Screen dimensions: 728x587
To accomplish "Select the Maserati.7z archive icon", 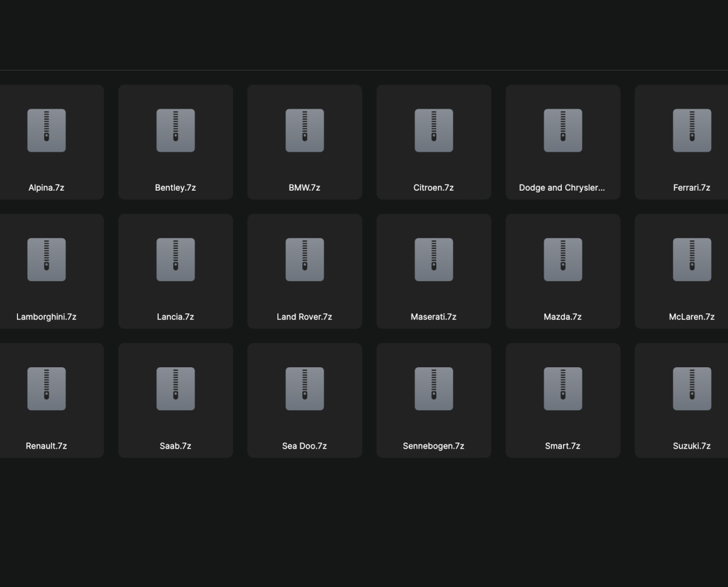I will tap(433, 259).
